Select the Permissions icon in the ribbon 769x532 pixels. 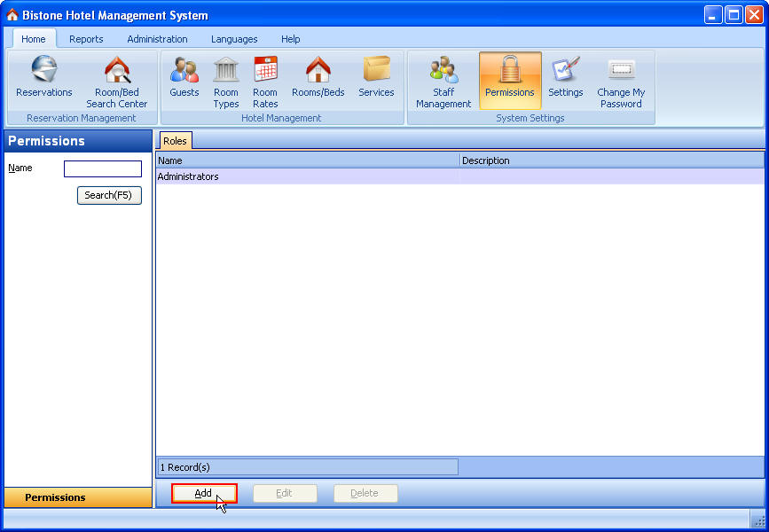509,80
